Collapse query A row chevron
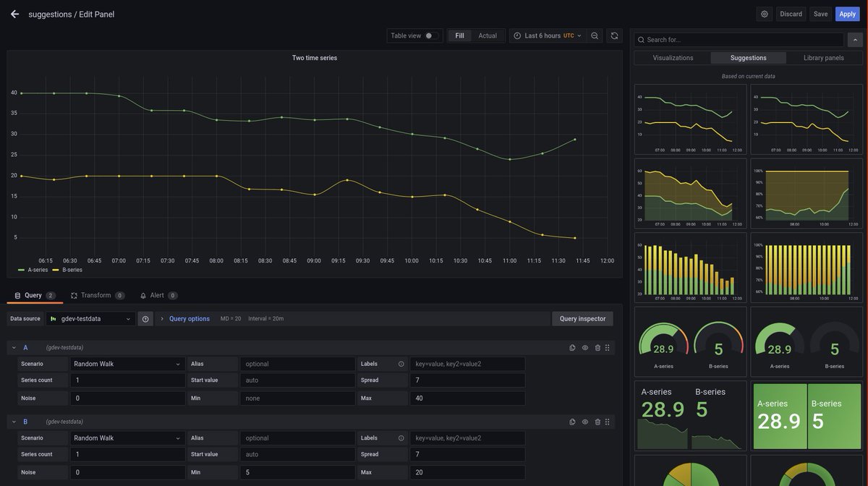 pos(14,348)
